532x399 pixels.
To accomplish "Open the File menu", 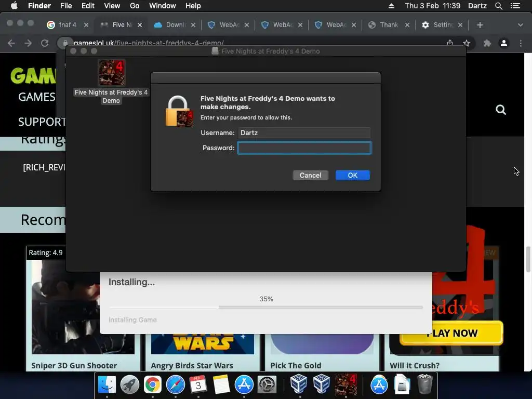I will tap(66, 6).
